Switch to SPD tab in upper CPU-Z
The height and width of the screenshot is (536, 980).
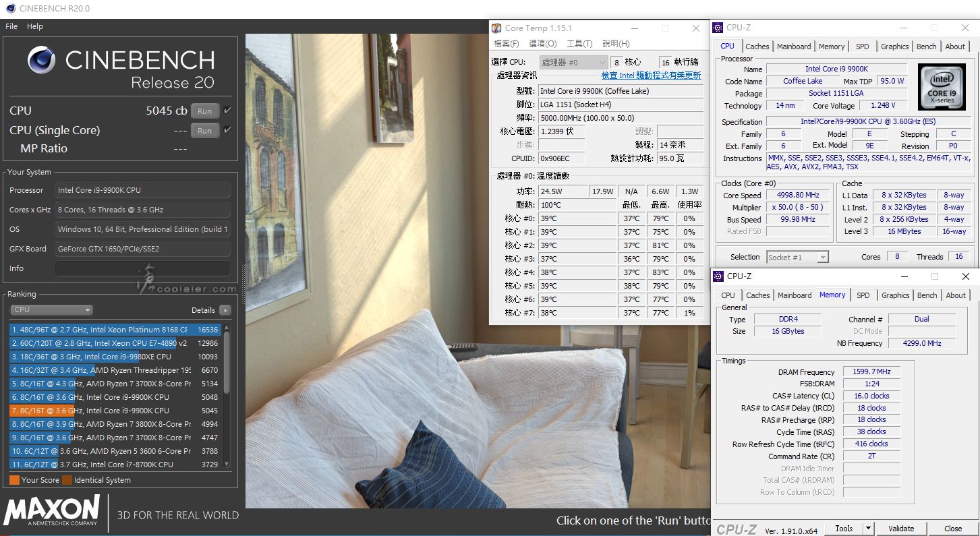tap(863, 47)
